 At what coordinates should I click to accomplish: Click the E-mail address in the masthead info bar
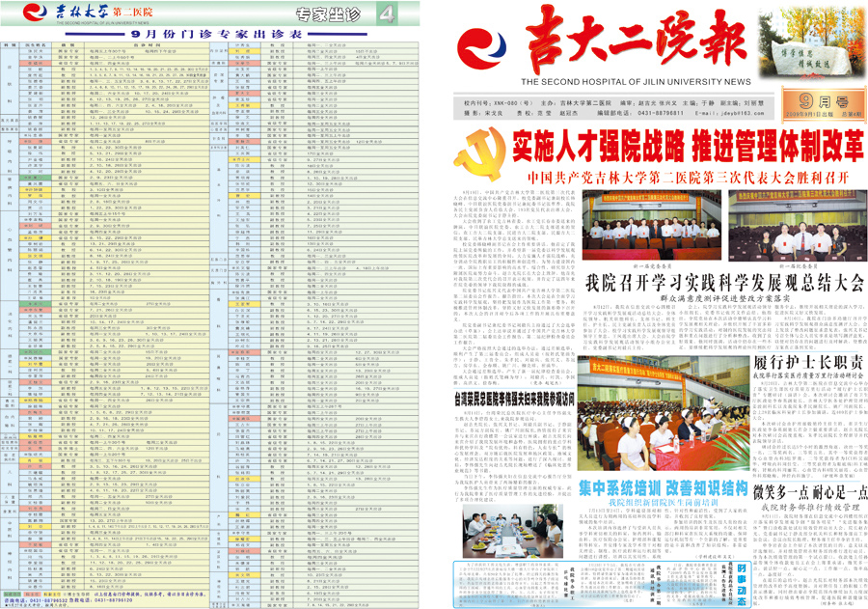[730, 113]
